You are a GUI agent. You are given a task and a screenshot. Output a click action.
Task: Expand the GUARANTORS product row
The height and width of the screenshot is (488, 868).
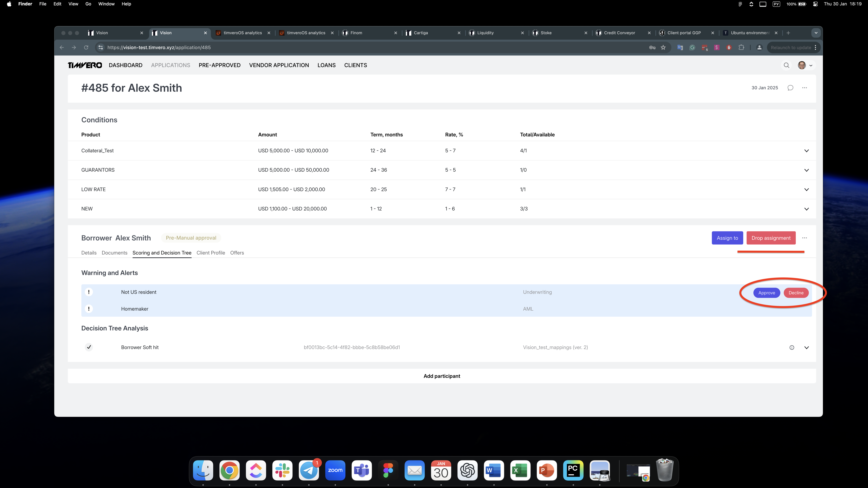click(806, 170)
